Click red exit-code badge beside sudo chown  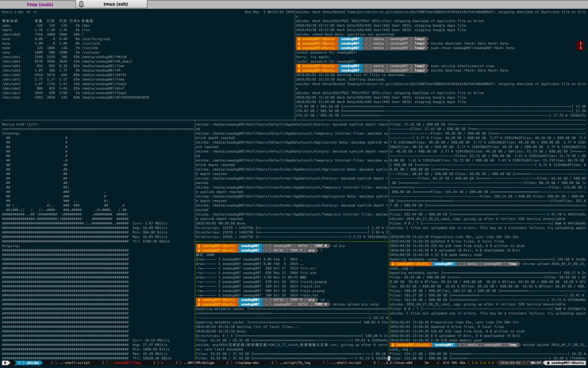581,48
